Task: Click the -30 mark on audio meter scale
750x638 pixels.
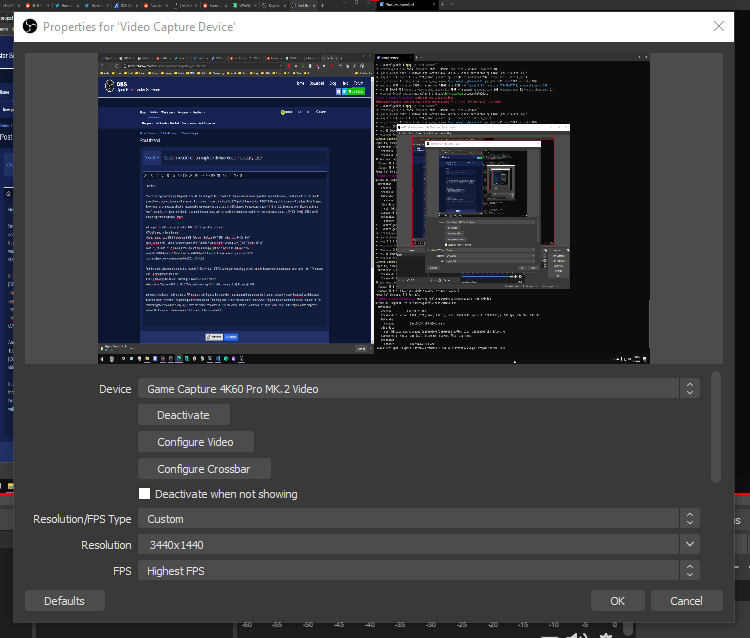Action: click(431, 625)
